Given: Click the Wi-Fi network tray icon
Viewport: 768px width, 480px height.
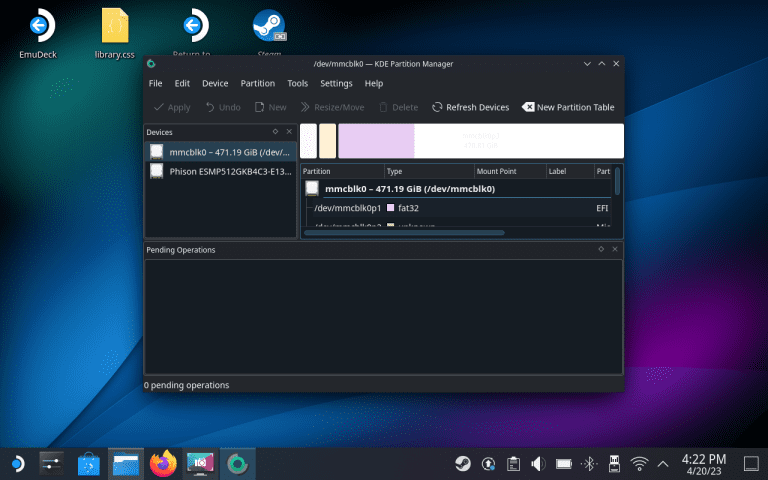Looking at the screenshot, I should click(x=639, y=464).
